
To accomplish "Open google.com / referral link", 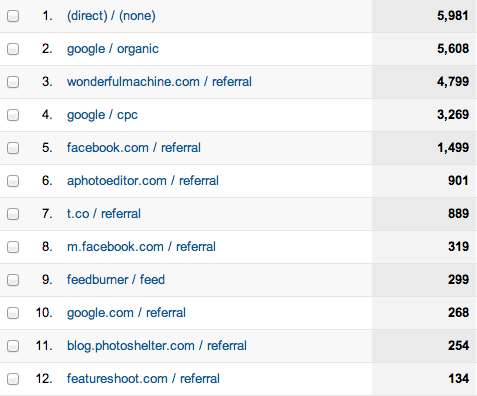I will pyautogui.click(x=126, y=313).
